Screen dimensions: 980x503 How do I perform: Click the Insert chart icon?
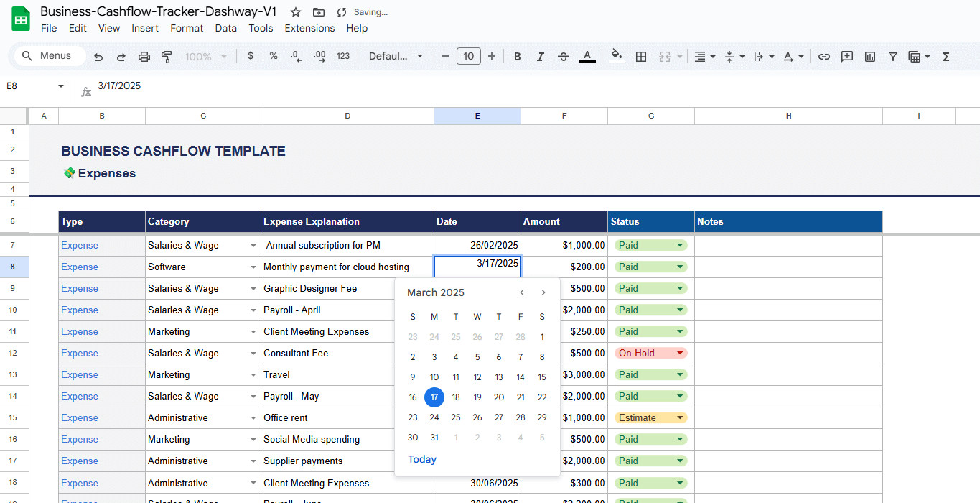870,56
